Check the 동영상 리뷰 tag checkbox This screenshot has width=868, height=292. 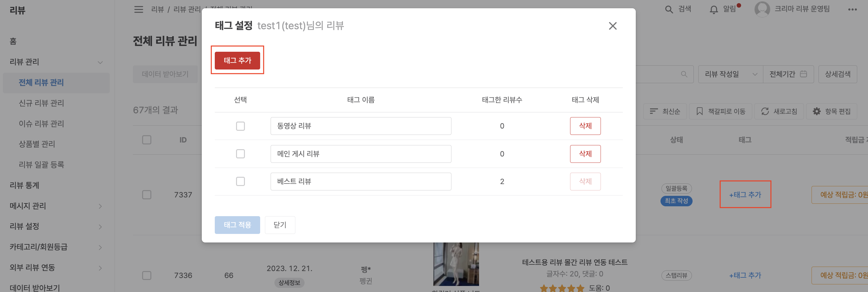pos(240,126)
